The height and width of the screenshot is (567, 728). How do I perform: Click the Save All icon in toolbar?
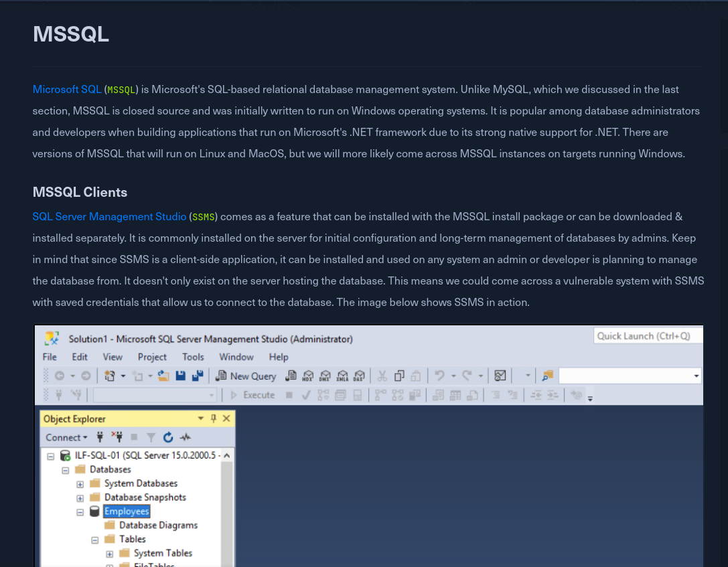[x=198, y=376]
